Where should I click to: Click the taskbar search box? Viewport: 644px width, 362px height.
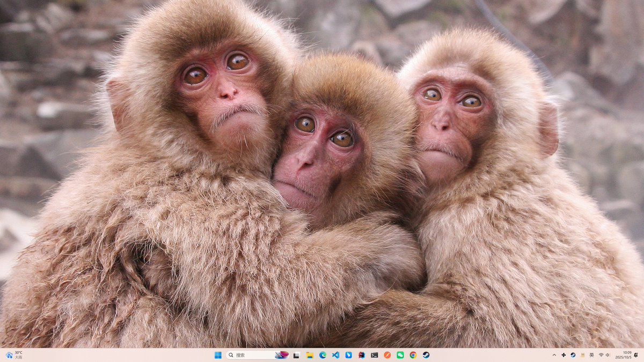257,355
